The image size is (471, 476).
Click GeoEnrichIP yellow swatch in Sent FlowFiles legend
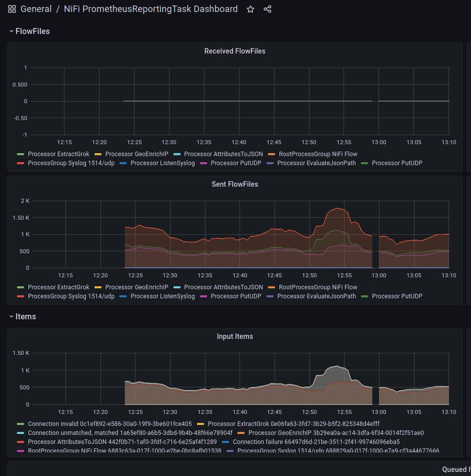[97, 287]
